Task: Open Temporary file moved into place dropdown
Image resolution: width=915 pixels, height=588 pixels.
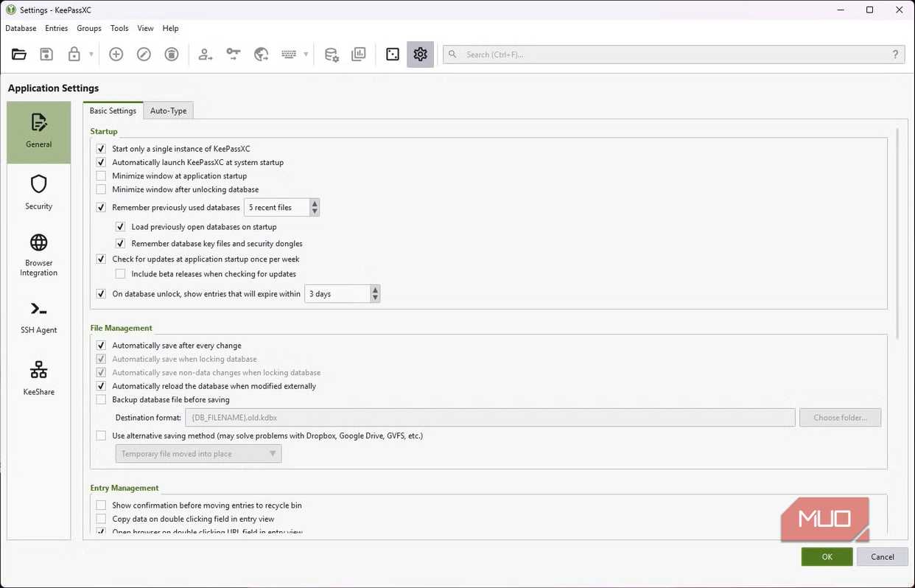Action: pos(198,454)
